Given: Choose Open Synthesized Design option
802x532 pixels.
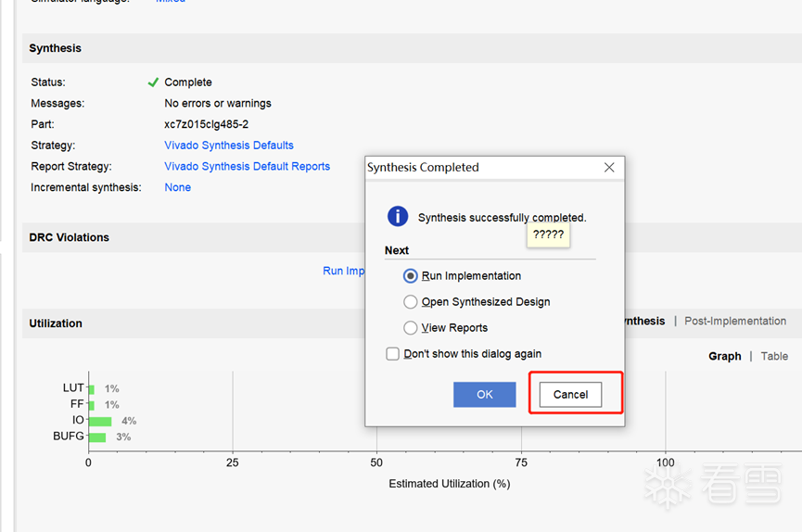Looking at the screenshot, I should tap(411, 302).
